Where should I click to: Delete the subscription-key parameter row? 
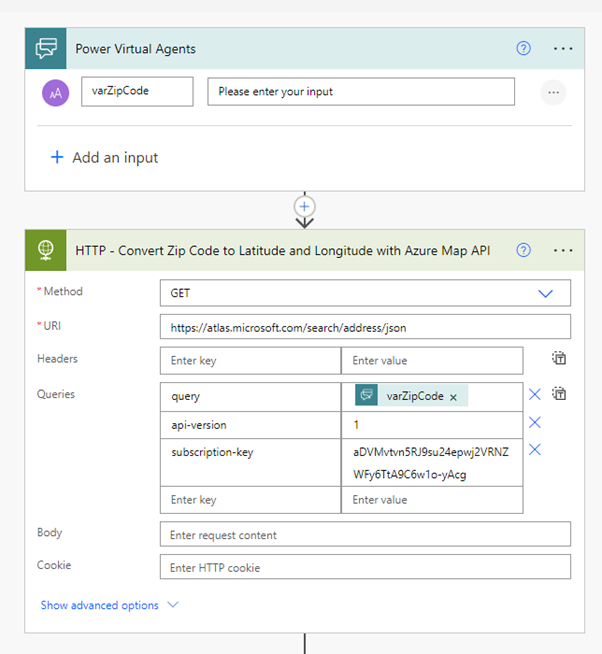click(535, 450)
